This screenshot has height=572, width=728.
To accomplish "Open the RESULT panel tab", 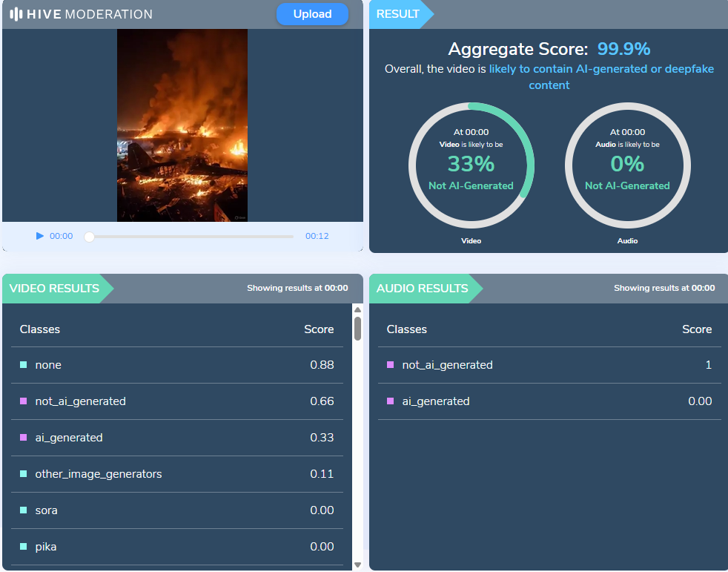I will (x=399, y=14).
